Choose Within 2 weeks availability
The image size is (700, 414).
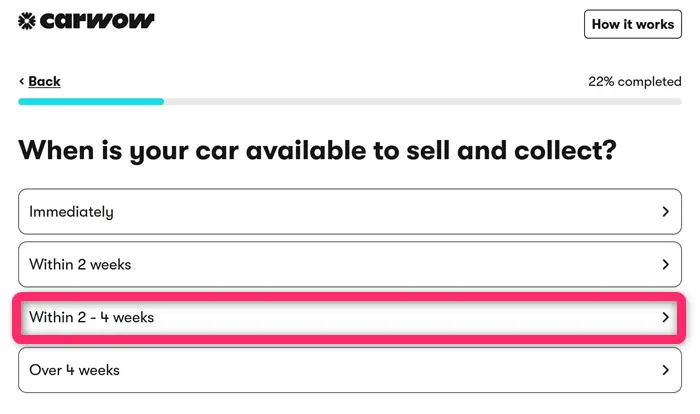point(350,264)
